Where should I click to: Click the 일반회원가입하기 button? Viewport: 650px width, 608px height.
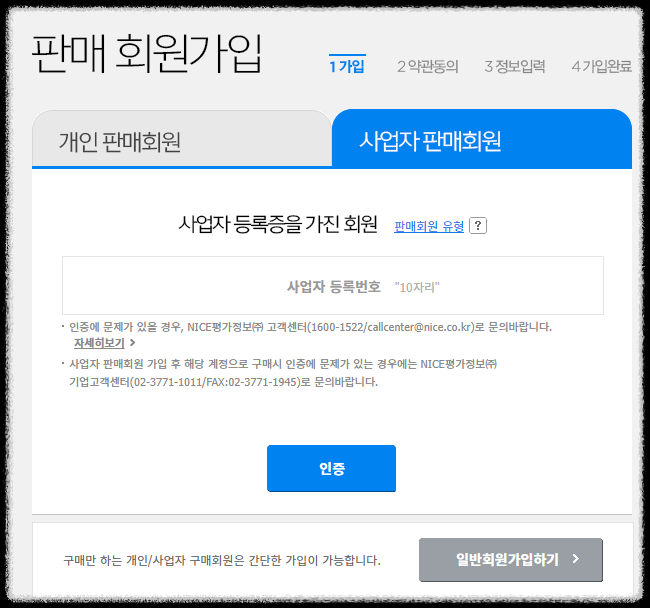511,560
